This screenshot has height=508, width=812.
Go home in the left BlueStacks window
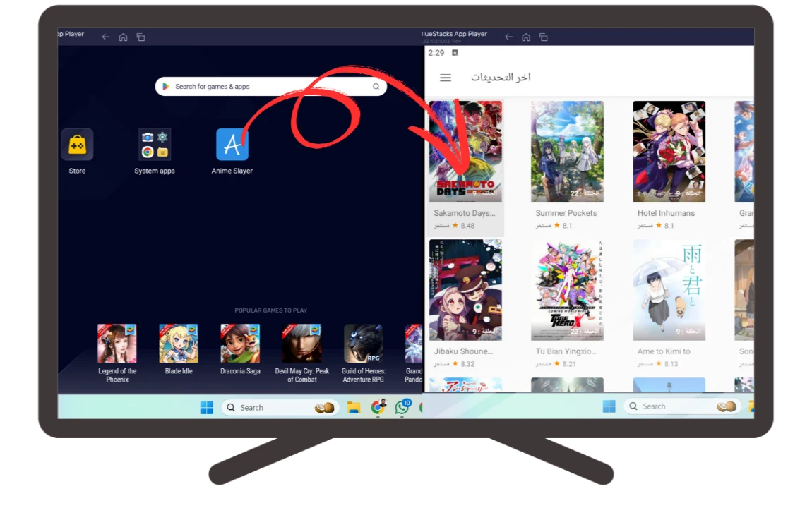point(124,37)
